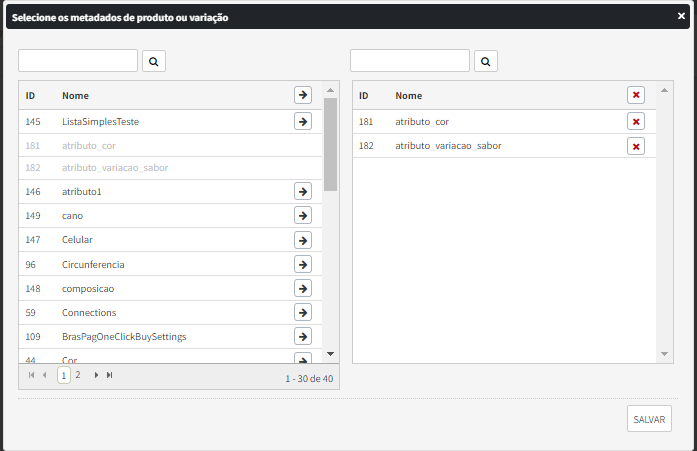Click the '1 - 30 de 40' counter
Viewport: 697px width, 451px height.
(x=309, y=379)
